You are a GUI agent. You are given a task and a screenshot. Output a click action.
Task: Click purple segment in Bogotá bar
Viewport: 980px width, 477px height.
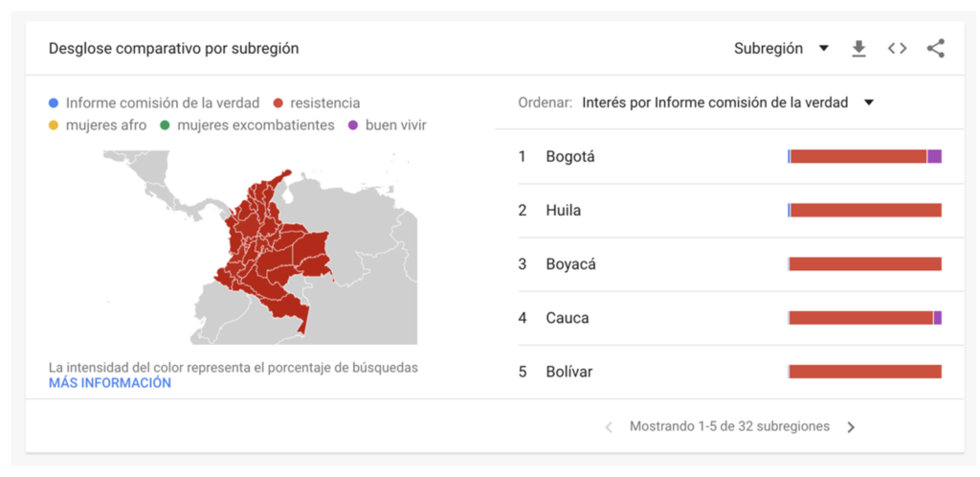coord(934,157)
